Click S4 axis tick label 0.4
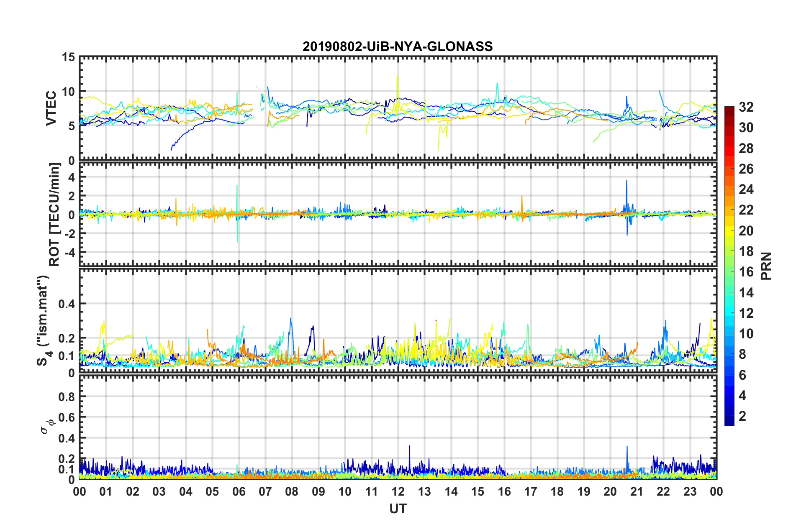This screenshot has height=532, width=796. pos(67,304)
